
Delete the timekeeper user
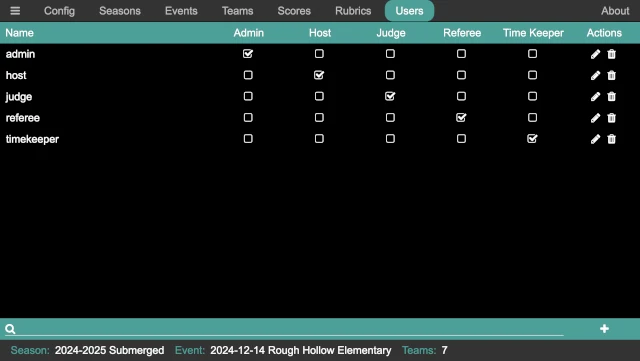click(611, 139)
